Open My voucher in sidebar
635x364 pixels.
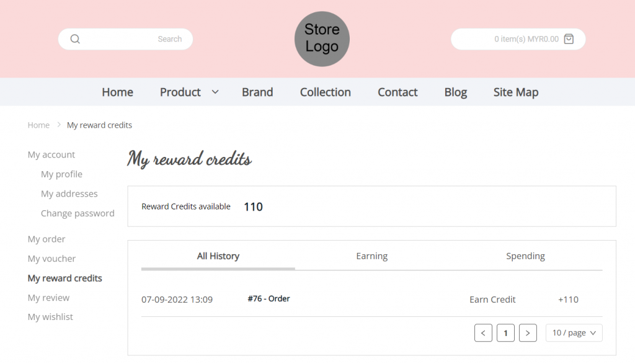51,259
